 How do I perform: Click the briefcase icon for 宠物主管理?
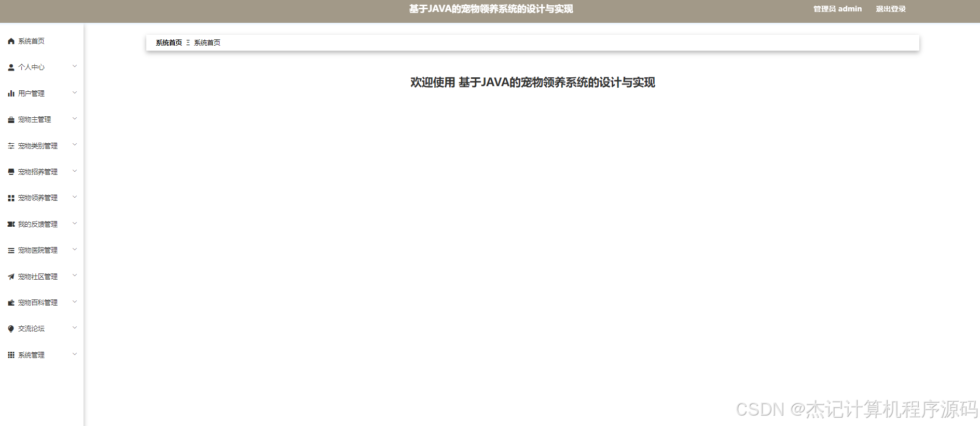tap(11, 120)
